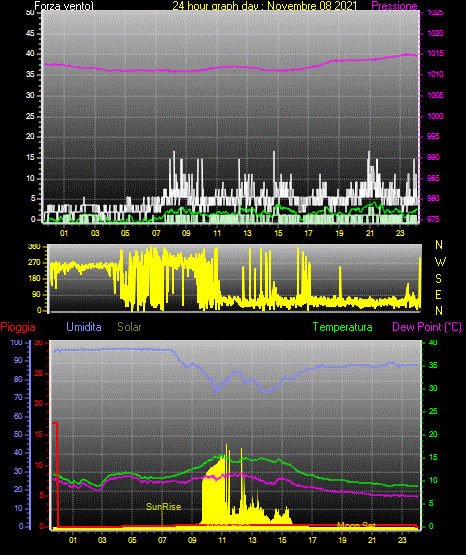Select the 'Dew Point (°C)' legend label
Viewport: 466px width, 555px height.
(x=427, y=327)
